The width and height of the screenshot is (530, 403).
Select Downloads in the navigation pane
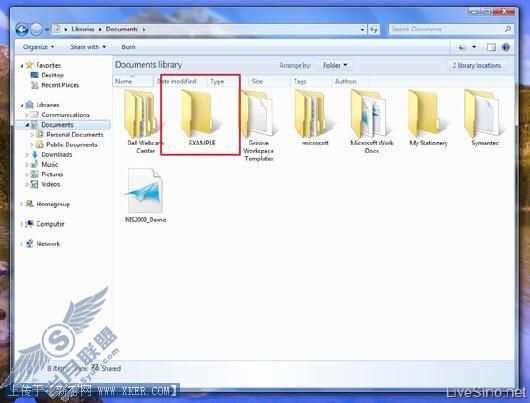point(56,155)
